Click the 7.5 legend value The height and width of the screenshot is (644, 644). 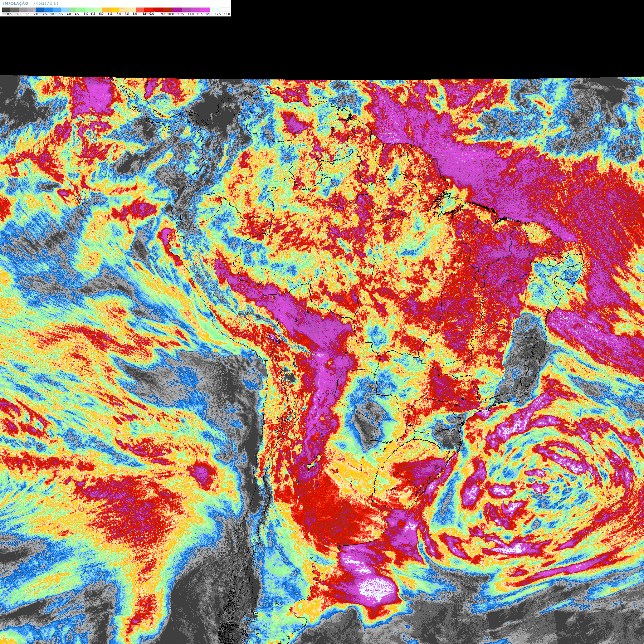[127, 14]
